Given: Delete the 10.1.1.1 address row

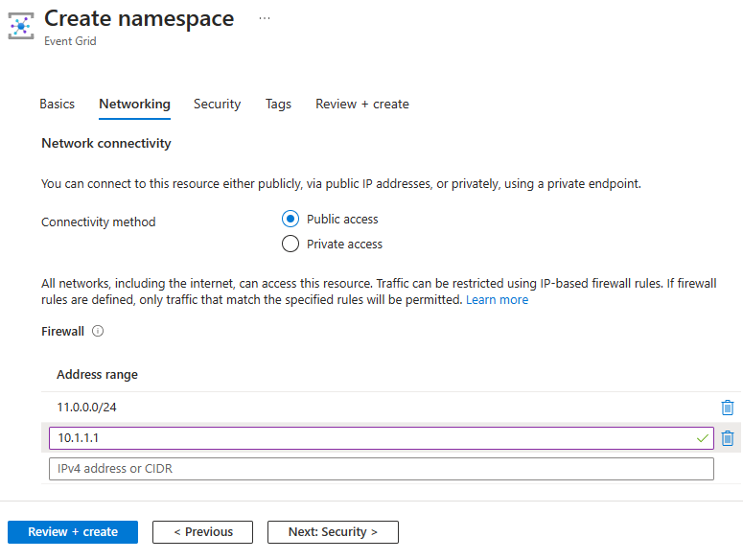Looking at the screenshot, I should pyautogui.click(x=728, y=438).
